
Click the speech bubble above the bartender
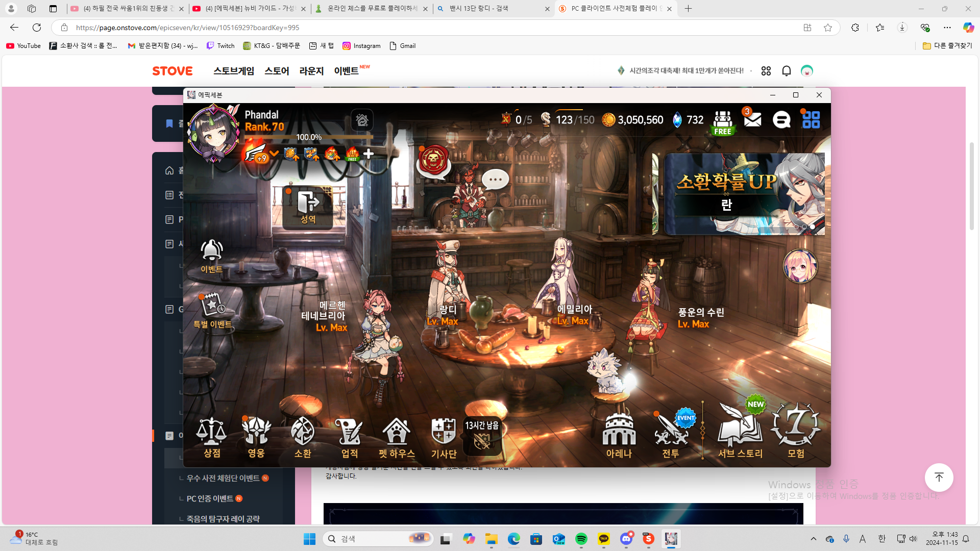coord(495,180)
